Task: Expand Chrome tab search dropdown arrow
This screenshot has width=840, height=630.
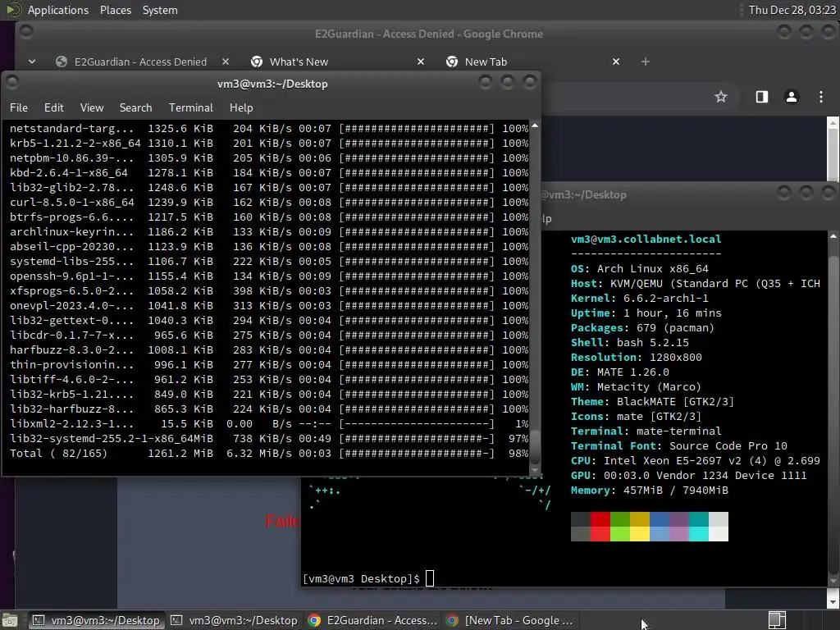Action: (x=32, y=62)
